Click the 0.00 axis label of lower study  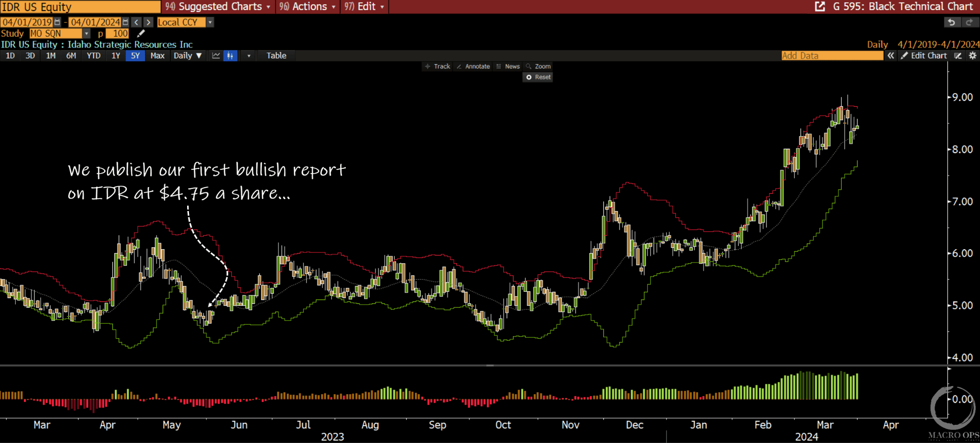962,399
